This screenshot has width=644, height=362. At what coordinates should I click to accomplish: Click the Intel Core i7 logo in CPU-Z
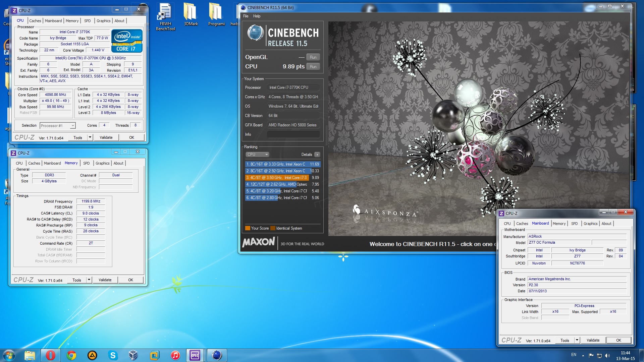[x=127, y=41]
